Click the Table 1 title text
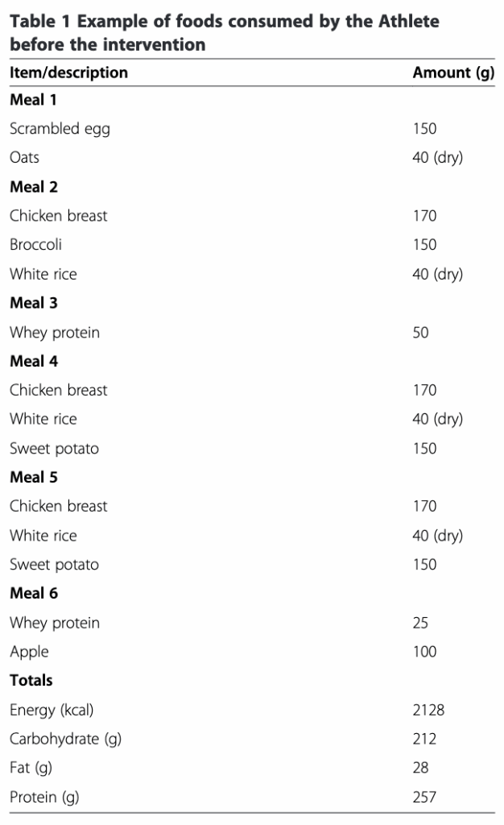 225,32
